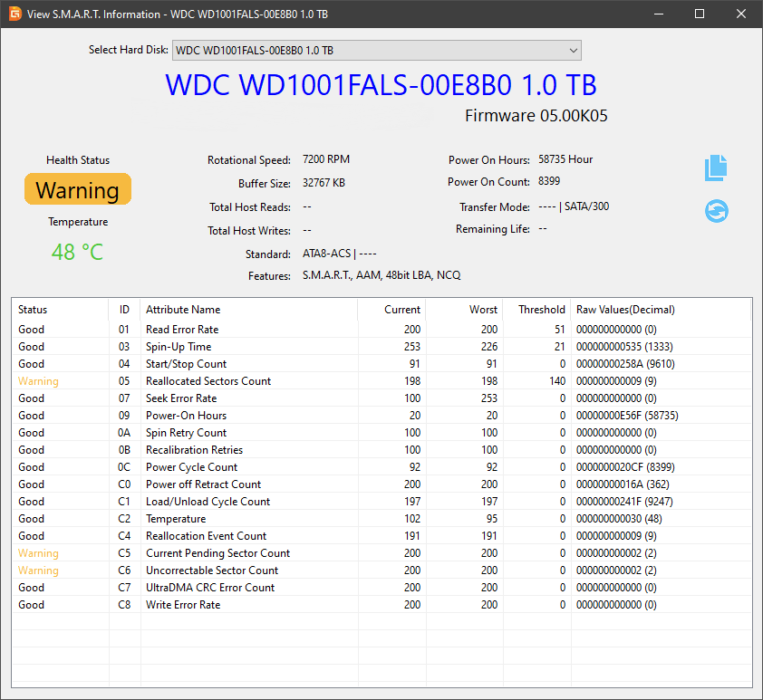Select the Uncorrectable Sector Count row
763x700 pixels.
click(381, 571)
